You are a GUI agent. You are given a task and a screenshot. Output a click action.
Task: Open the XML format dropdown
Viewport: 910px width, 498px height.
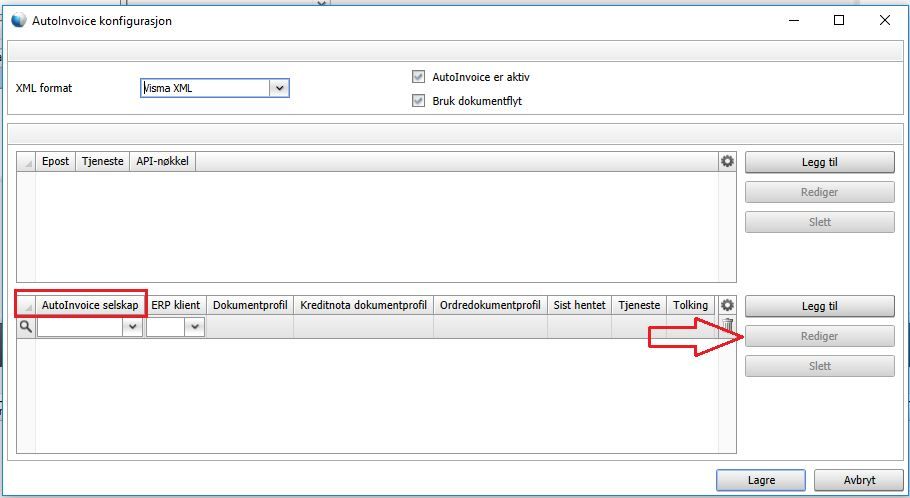click(279, 88)
